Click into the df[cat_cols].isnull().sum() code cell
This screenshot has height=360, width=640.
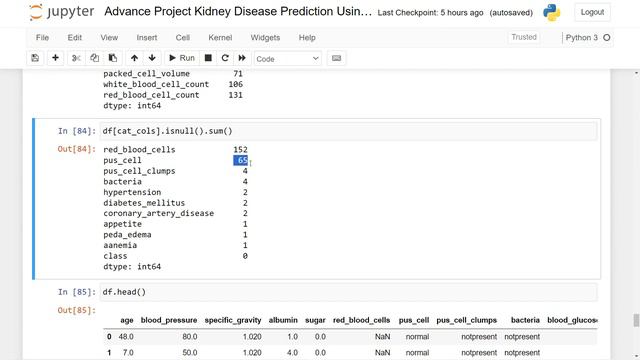tap(349, 131)
